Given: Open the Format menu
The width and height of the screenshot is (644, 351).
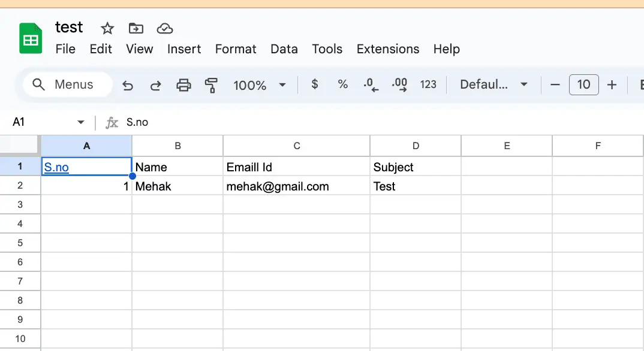Looking at the screenshot, I should pyautogui.click(x=235, y=49).
